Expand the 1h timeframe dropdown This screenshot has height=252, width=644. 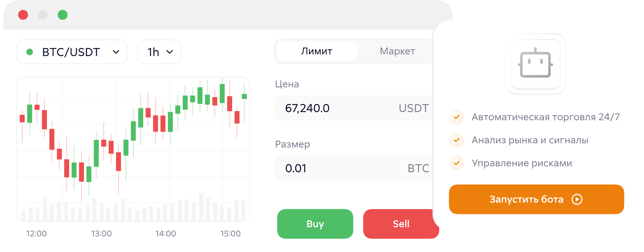click(159, 52)
